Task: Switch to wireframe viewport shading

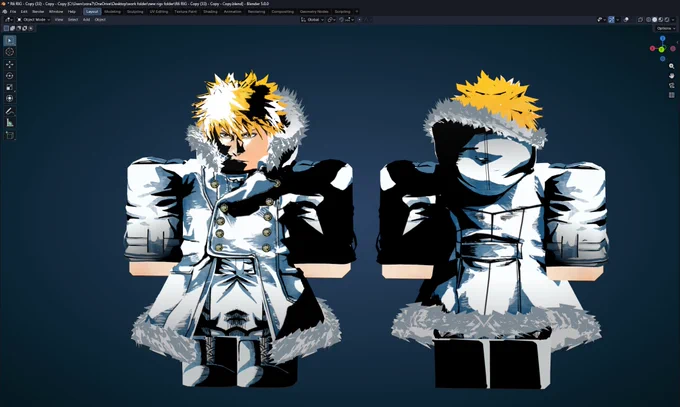Action: pos(648,20)
